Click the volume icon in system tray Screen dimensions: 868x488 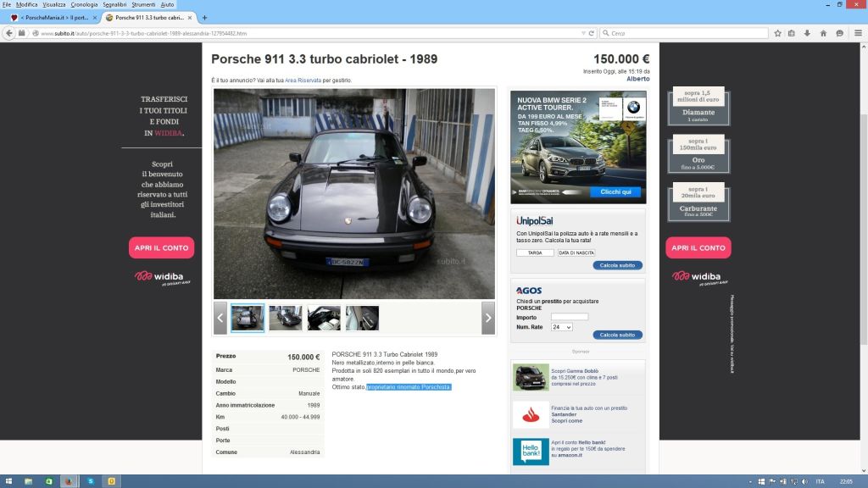pos(804,482)
